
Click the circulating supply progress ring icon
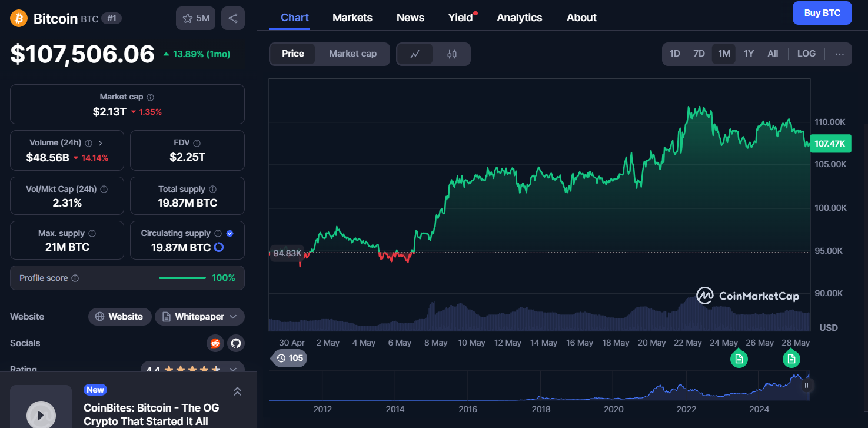pyautogui.click(x=218, y=247)
